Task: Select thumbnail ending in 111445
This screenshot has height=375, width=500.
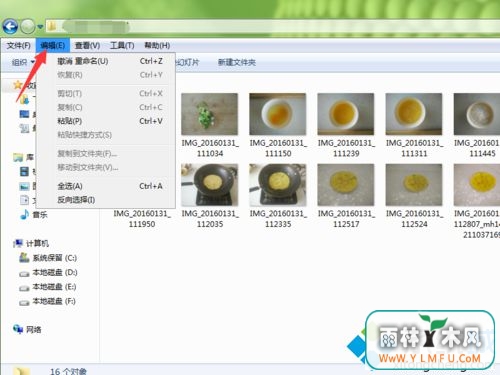Action: pyautogui.click(x=477, y=114)
